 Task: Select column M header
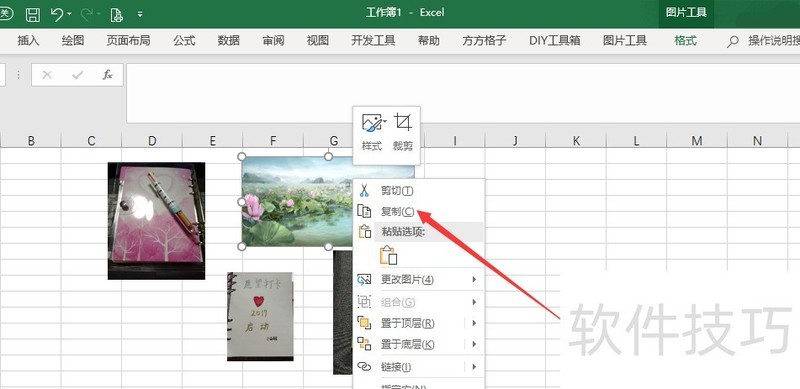[697, 140]
